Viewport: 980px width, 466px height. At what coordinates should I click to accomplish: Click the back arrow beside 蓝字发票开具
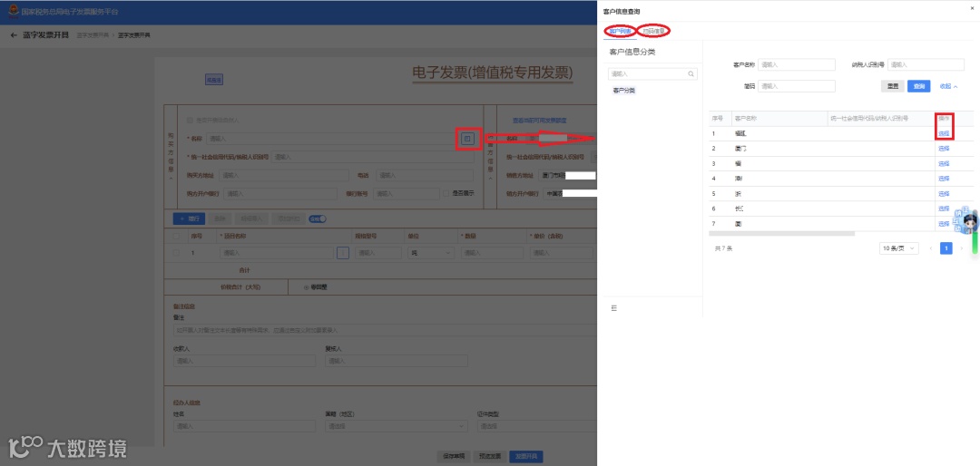[x=14, y=35]
